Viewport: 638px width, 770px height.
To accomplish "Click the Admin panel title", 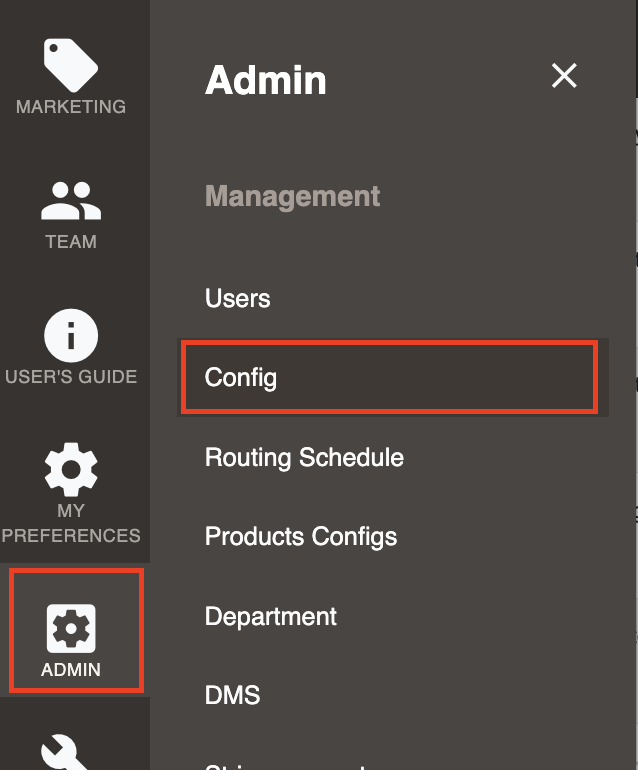I will click(266, 80).
